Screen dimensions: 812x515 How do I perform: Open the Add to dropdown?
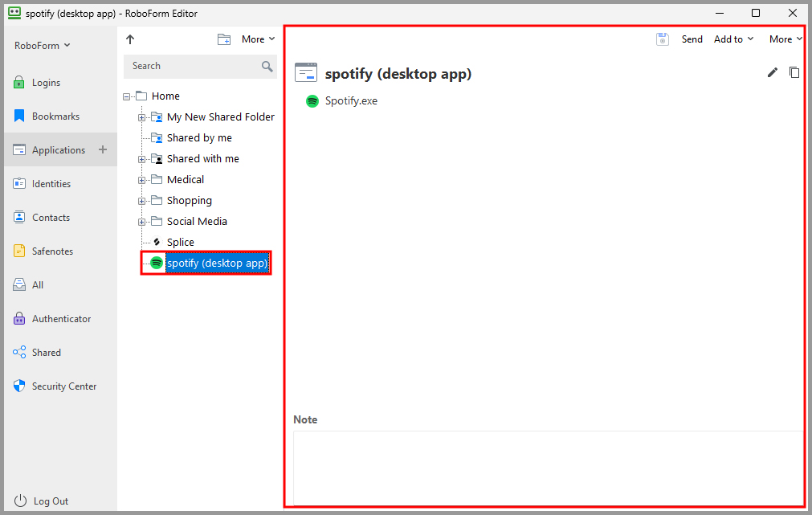734,39
